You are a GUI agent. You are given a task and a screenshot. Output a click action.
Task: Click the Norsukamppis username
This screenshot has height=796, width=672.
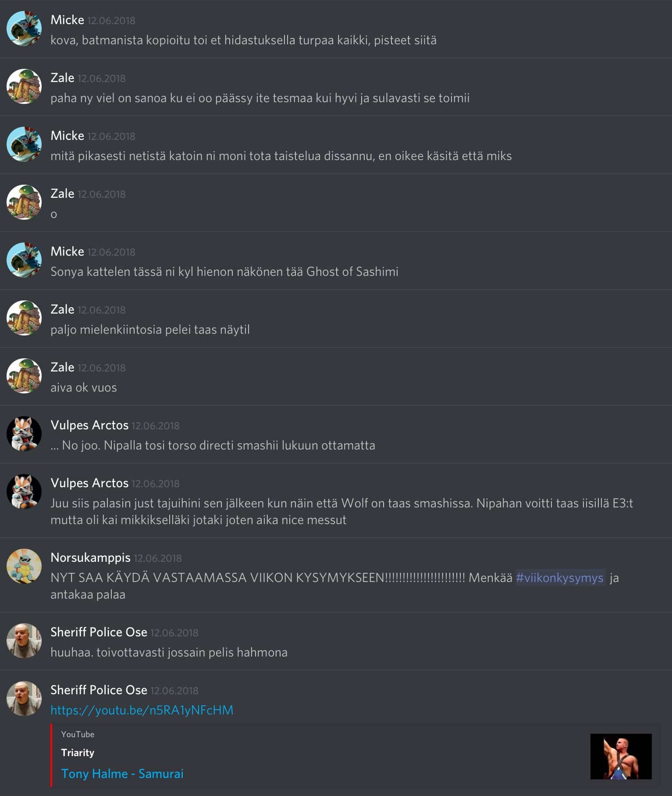click(x=90, y=557)
